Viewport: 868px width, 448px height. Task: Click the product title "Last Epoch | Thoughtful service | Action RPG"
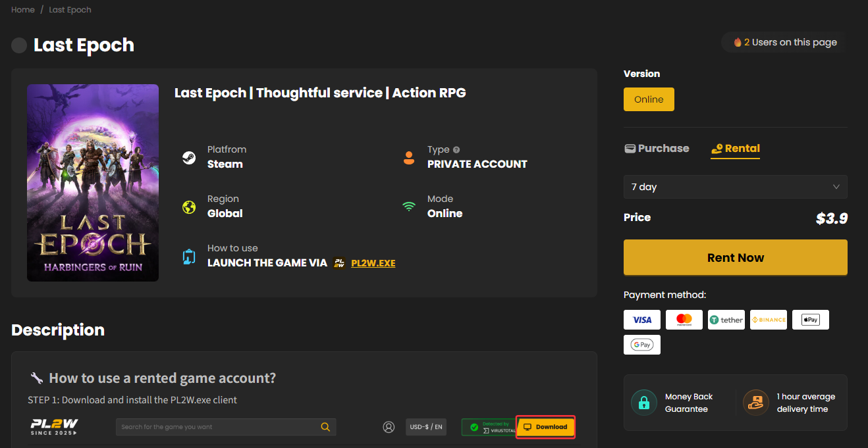[320, 93]
